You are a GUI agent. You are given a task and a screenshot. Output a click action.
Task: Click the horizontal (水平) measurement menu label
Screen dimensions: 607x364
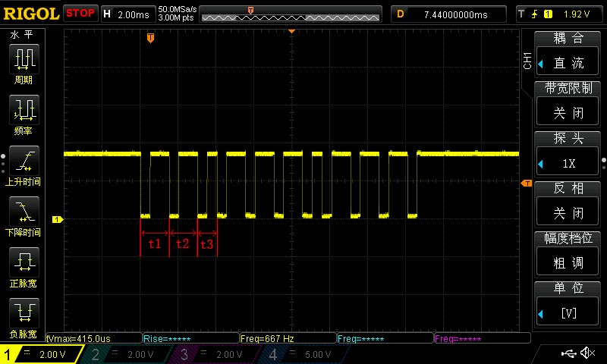pos(22,35)
